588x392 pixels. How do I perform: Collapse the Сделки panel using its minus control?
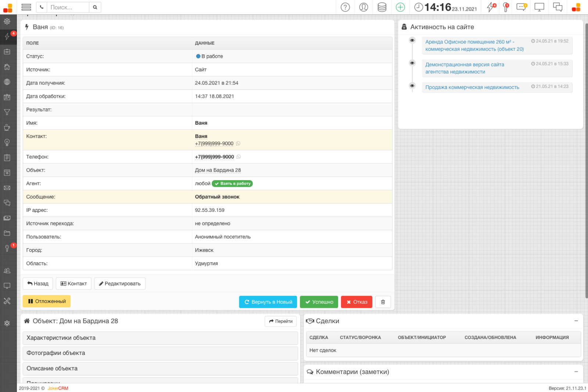pyautogui.click(x=576, y=321)
